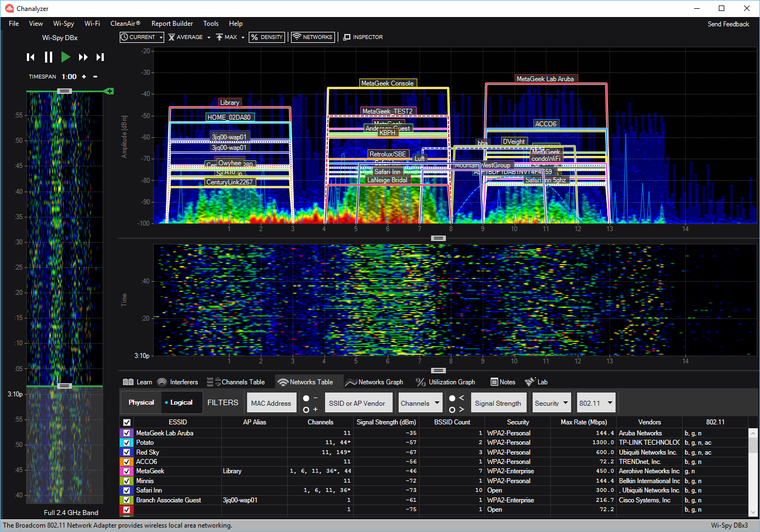Image resolution: width=760 pixels, height=532 pixels.
Task: Open the MAX dropdown arrow
Action: (x=243, y=37)
